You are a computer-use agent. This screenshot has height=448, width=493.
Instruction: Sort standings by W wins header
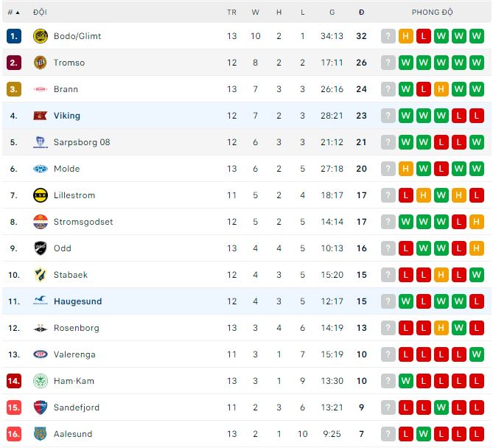point(255,13)
